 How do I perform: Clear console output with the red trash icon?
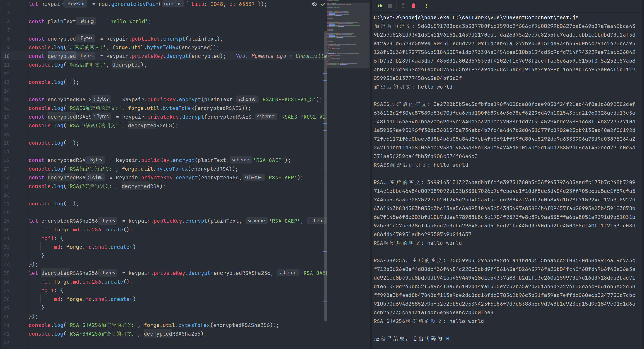tap(413, 6)
